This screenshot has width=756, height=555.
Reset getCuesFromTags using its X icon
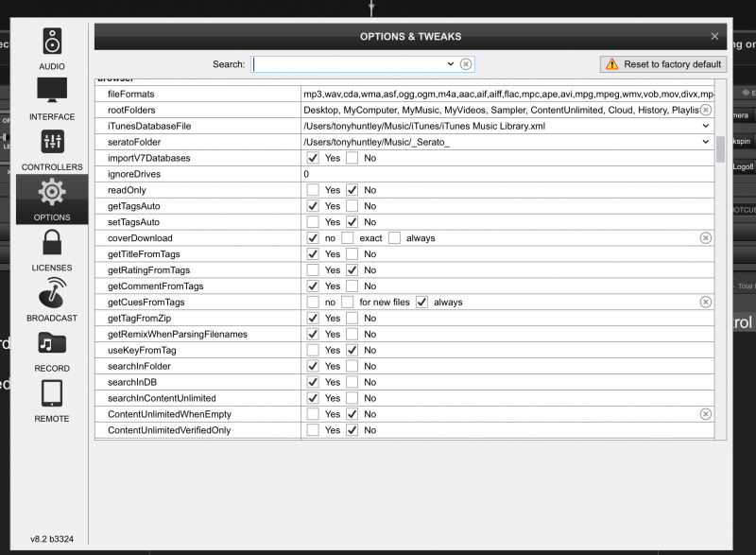pyautogui.click(x=705, y=302)
